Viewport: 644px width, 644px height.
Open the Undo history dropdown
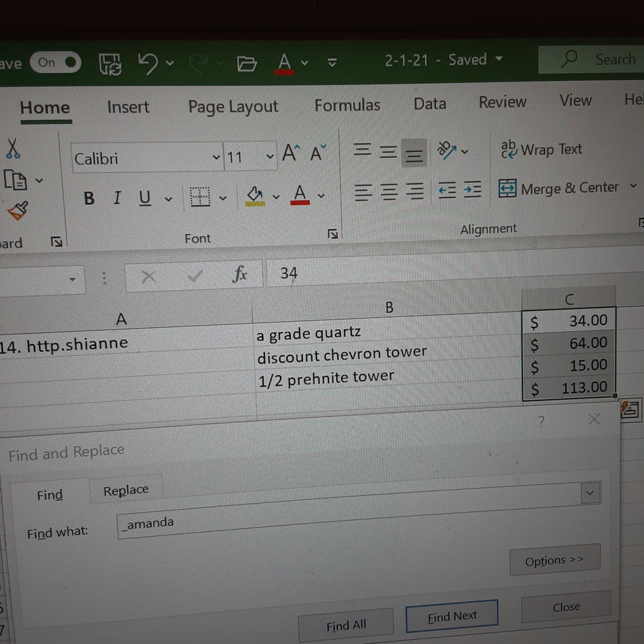[x=170, y=63]
